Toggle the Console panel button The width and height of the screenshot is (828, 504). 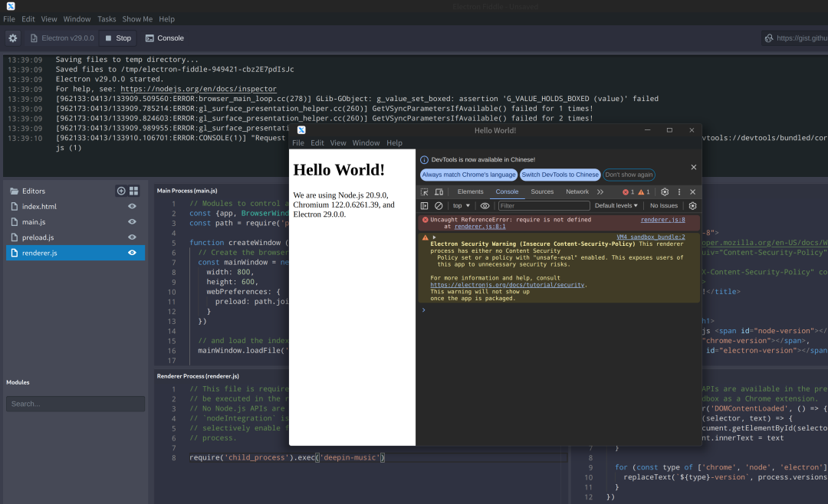[165, 38]
